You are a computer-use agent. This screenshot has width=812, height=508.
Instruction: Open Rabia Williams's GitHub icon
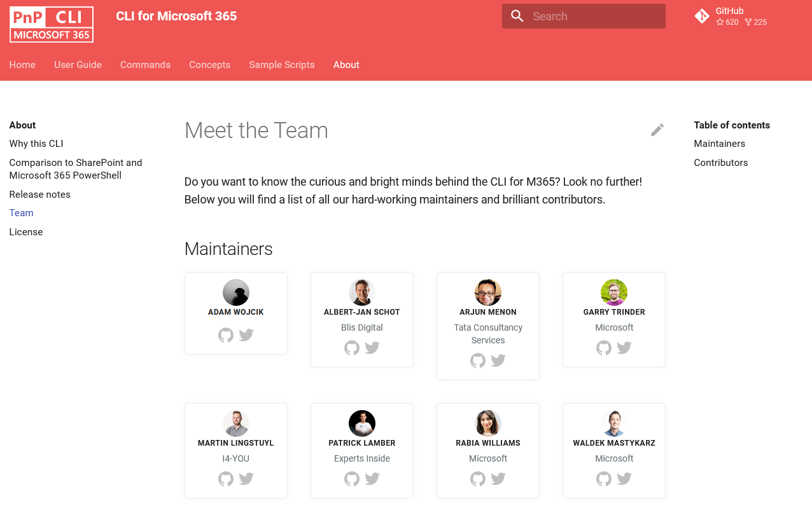point(478,479)
